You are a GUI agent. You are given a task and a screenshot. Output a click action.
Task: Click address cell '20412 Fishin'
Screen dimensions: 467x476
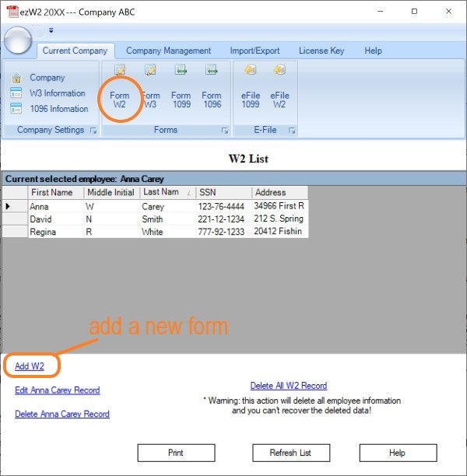tap(280, 232)
